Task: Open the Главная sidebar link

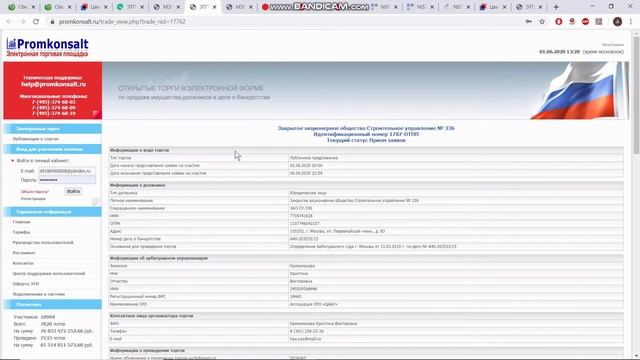Action: (21, 222)
